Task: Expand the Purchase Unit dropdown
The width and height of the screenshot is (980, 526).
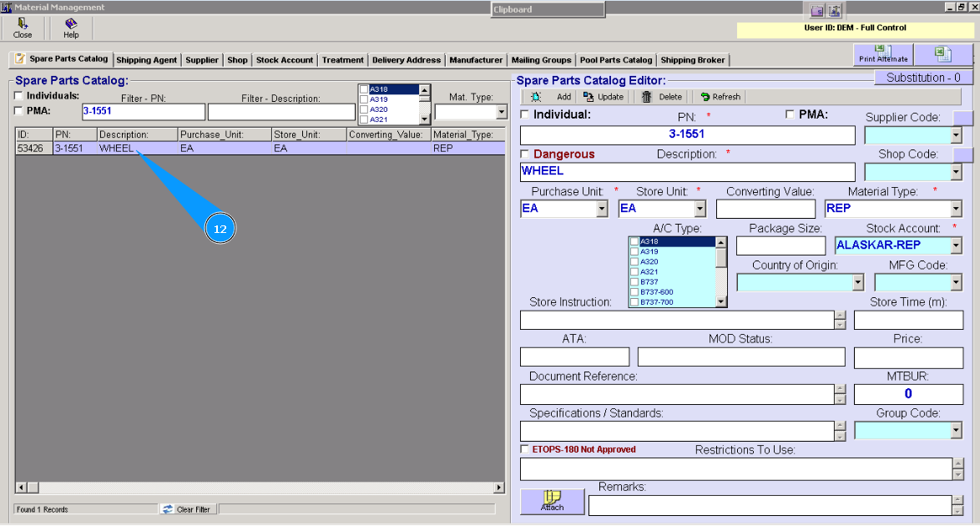Action: (x=602, y=209)
